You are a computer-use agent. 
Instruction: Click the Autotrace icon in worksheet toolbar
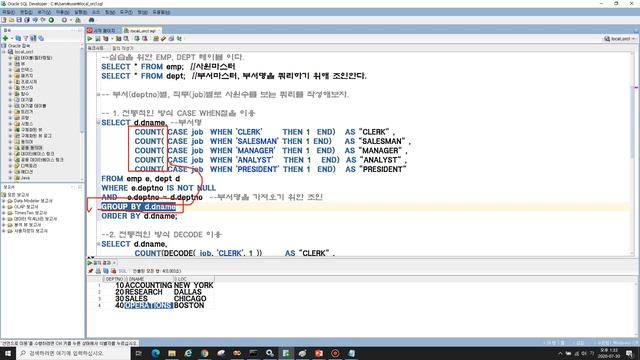coord(118,38)
